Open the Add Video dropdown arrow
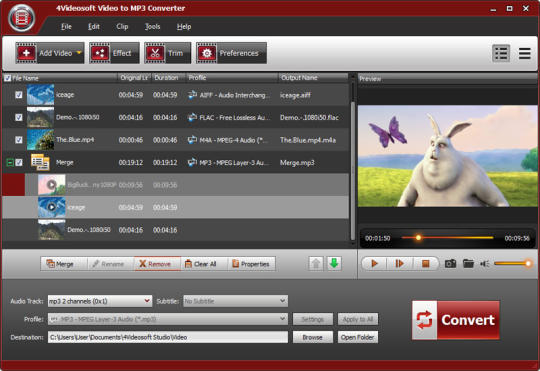Screen dimensions: 540x371 point(79,53)
